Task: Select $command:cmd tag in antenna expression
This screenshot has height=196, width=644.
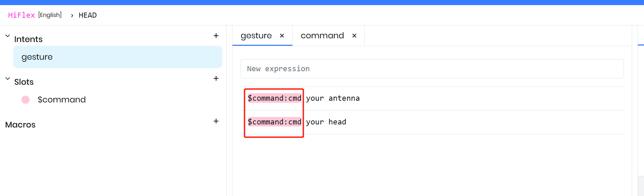Action: point(274,98)
